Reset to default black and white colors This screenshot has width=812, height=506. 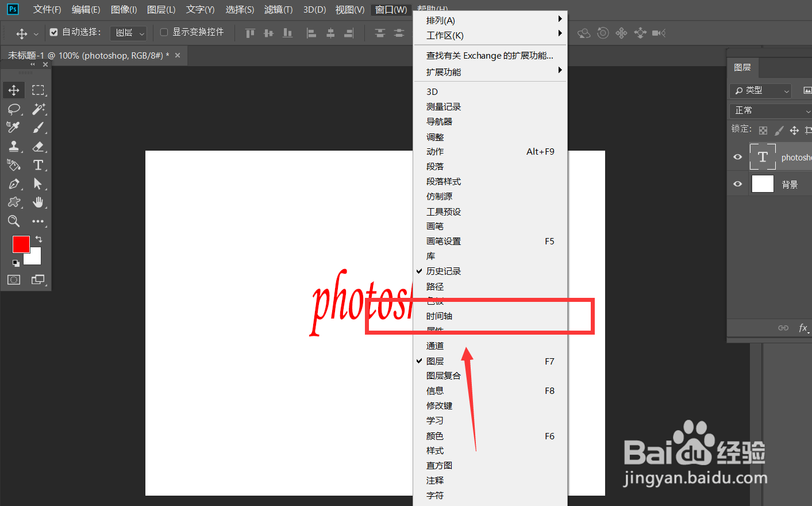coord(16,263)
